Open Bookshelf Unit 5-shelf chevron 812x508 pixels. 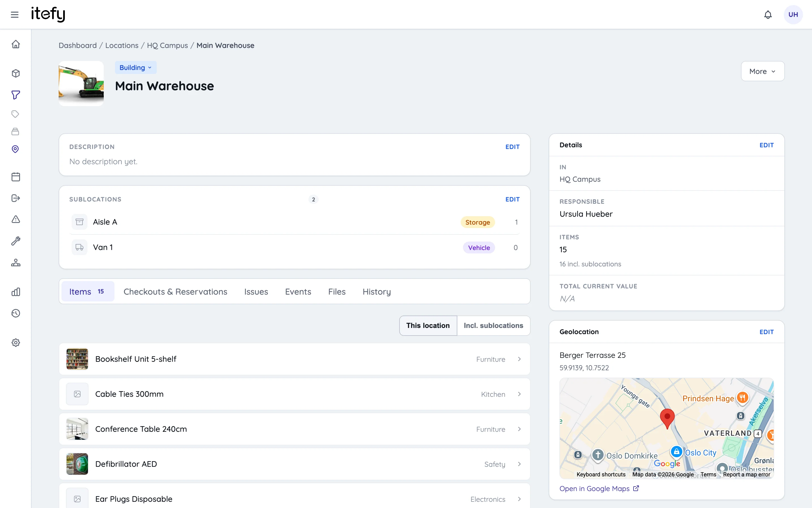pyautogui.click(x=519, y=359)
